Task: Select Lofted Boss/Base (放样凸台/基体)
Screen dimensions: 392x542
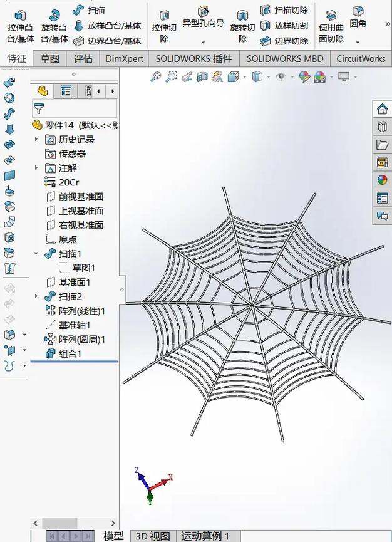Action: pyautogui.click(x=108, y=26)
